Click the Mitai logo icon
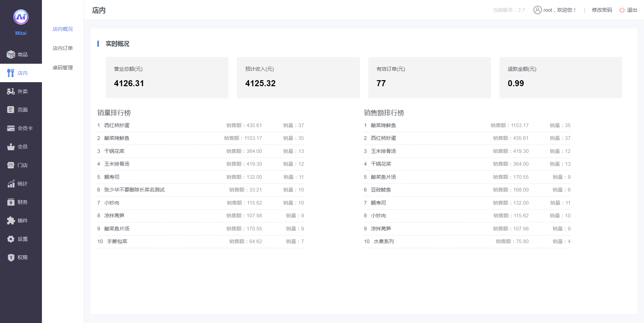 click(21, 17)
